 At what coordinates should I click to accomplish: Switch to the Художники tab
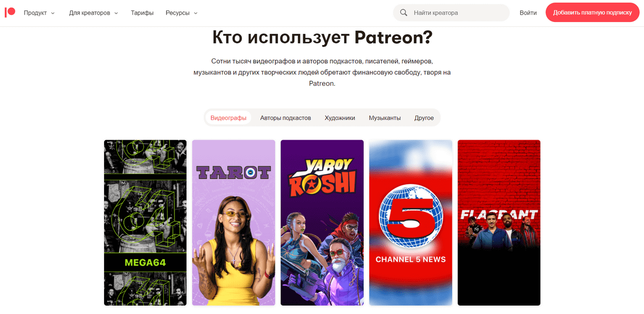coord(340,118)
